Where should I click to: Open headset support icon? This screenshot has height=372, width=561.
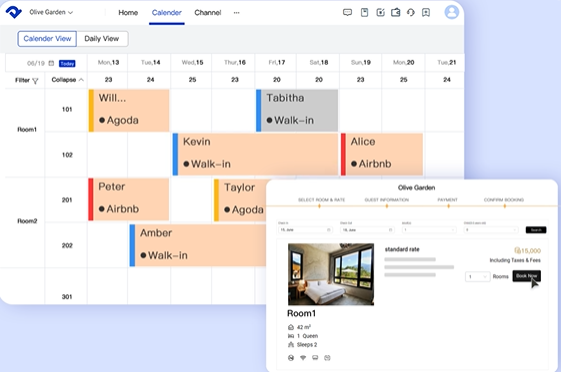point(411,13)
